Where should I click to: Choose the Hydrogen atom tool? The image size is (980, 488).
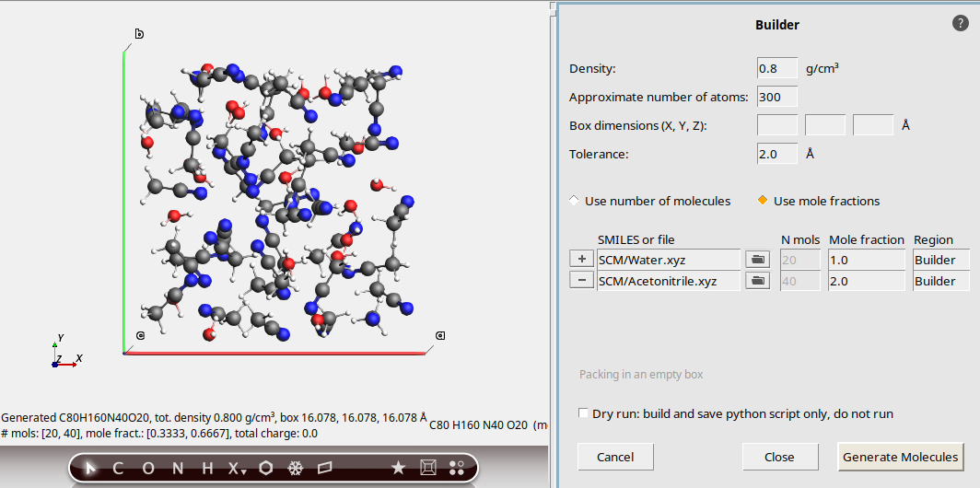pyautogui.click(x=207, y=468)
